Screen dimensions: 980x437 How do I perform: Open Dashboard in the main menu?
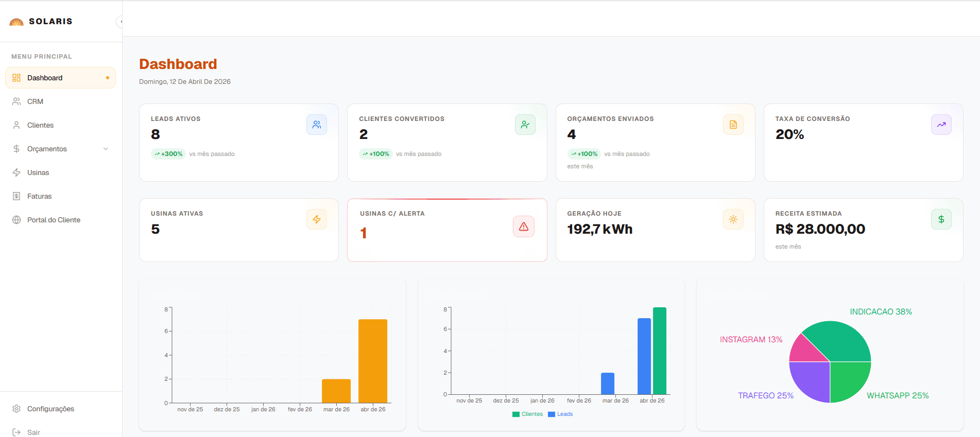(x=60, y=78)
